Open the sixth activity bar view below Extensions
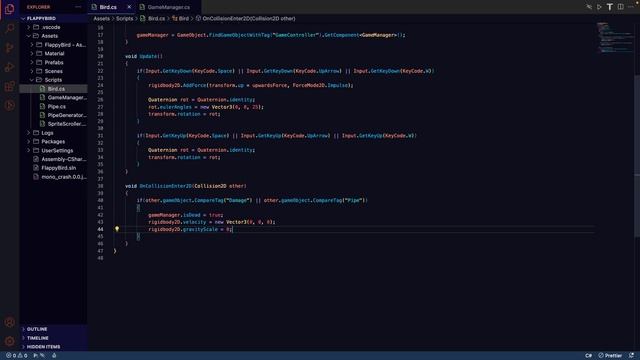This screenshot has width=640, height=360. point(9,105)
